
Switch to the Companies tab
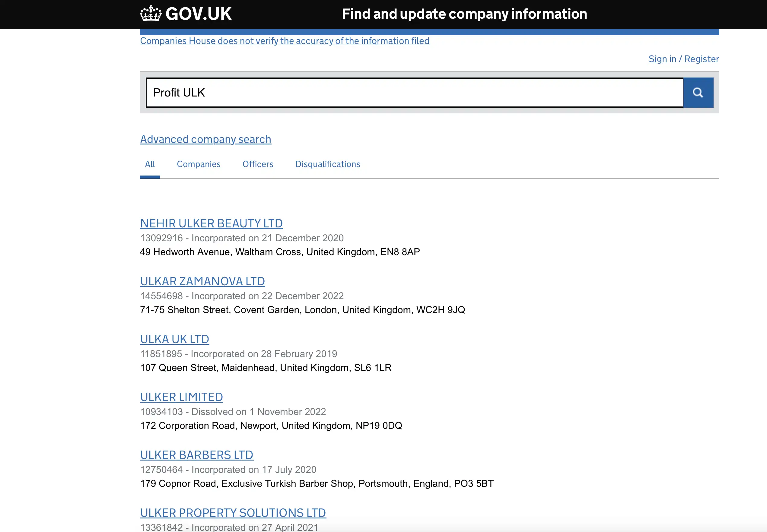point(199,164)
